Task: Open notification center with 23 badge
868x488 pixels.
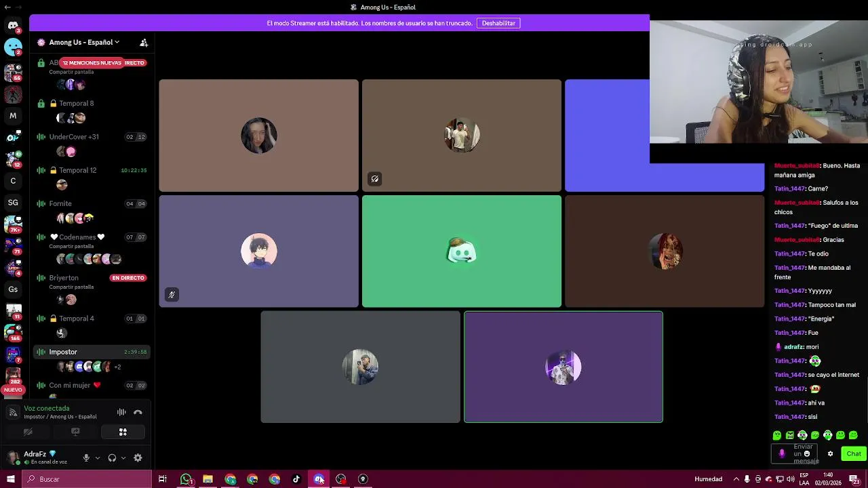Action: [854, 479]
